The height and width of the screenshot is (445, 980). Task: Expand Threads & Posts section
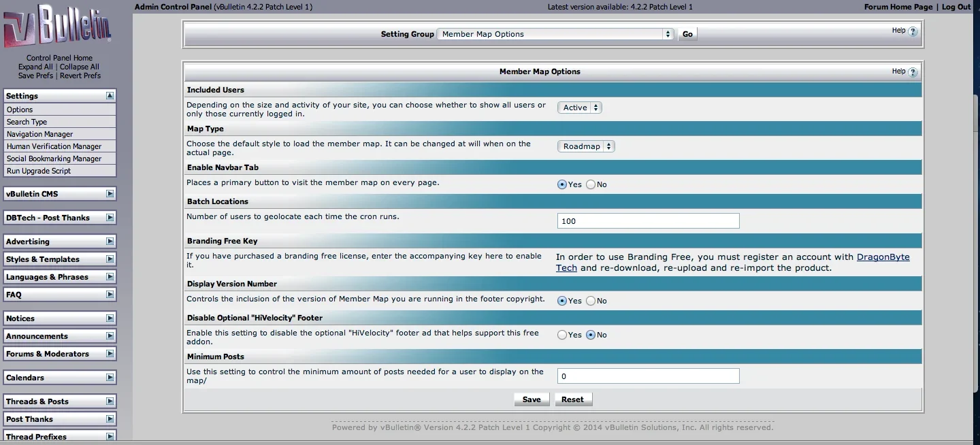[x=110, y=401]
